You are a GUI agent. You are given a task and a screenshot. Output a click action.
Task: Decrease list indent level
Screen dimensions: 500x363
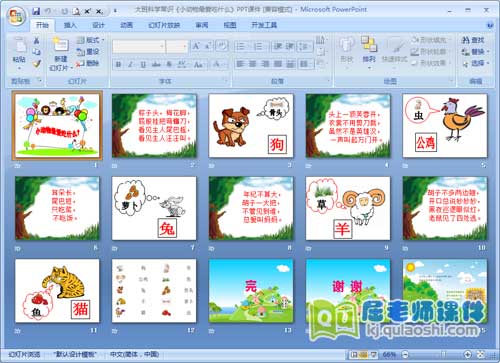click(x=278, y=46)
